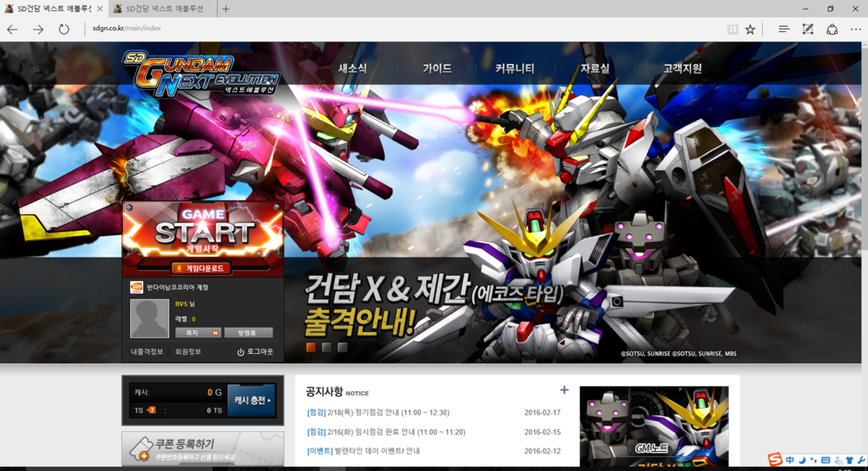868x471 pixels.
Task: Toggle the 中 Chinese input mode icon
Action: pos(790,460)
